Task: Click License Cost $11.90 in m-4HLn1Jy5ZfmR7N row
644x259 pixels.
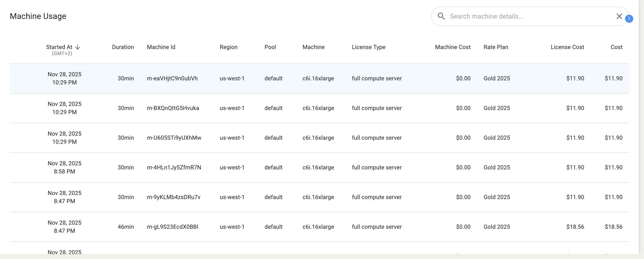Action: (575, 167)
